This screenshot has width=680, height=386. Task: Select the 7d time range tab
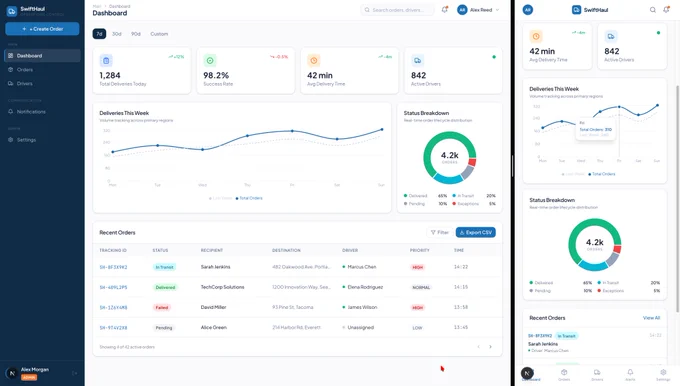tap(99, 34)
